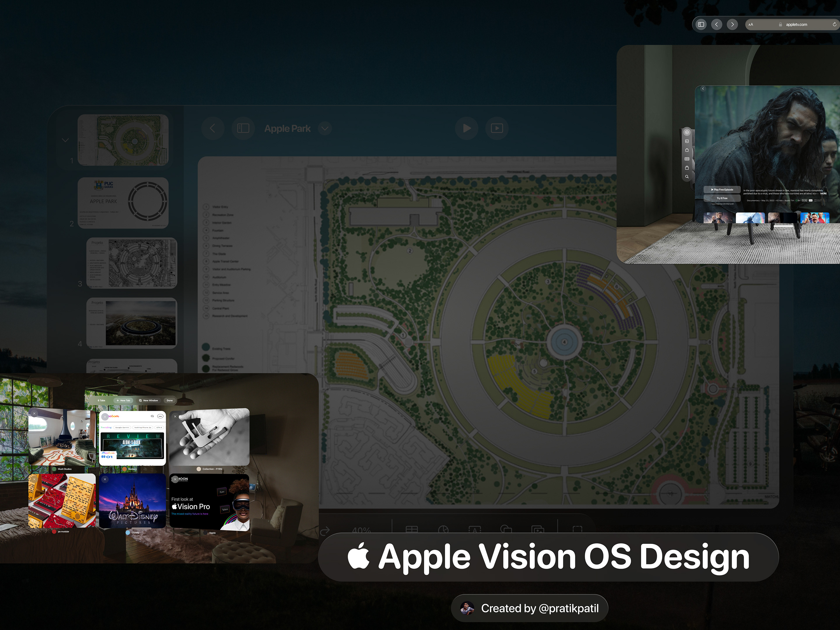Screen dimensions: 840x630
Task: Reload the appletv.com page
Action: point(834,24)
